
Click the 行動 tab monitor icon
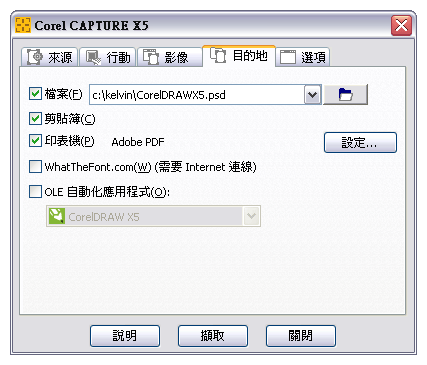(x=93, y=57)
